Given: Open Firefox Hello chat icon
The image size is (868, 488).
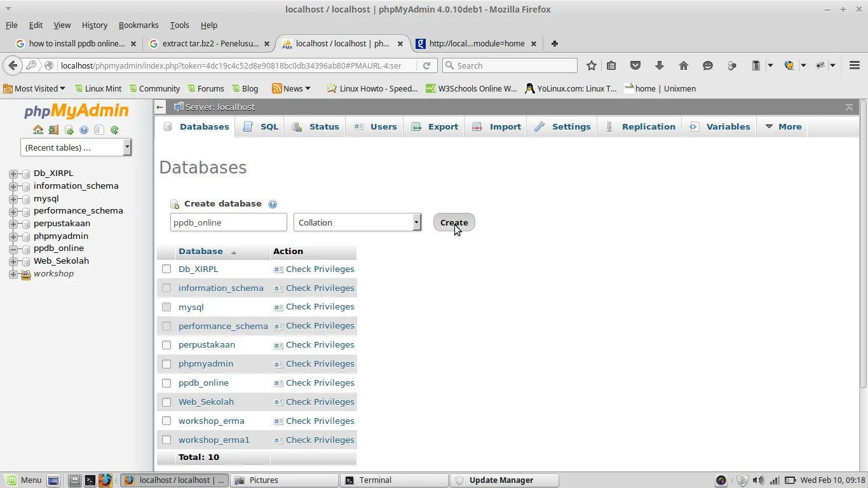Looking at the screenshot, I should (x=708, y=65).
